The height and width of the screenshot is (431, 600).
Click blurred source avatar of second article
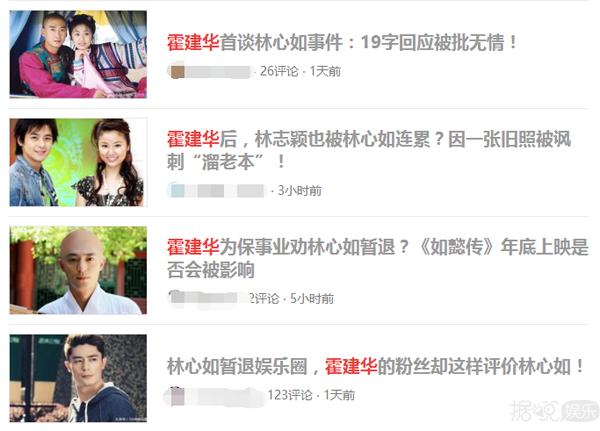(177, 190)
